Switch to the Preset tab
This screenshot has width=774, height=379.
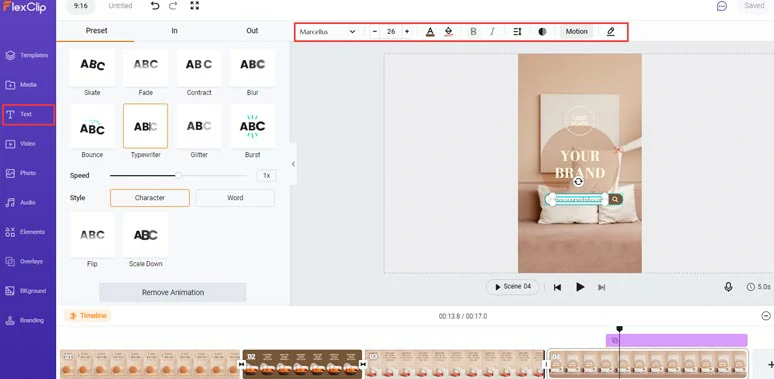point(96,31)
